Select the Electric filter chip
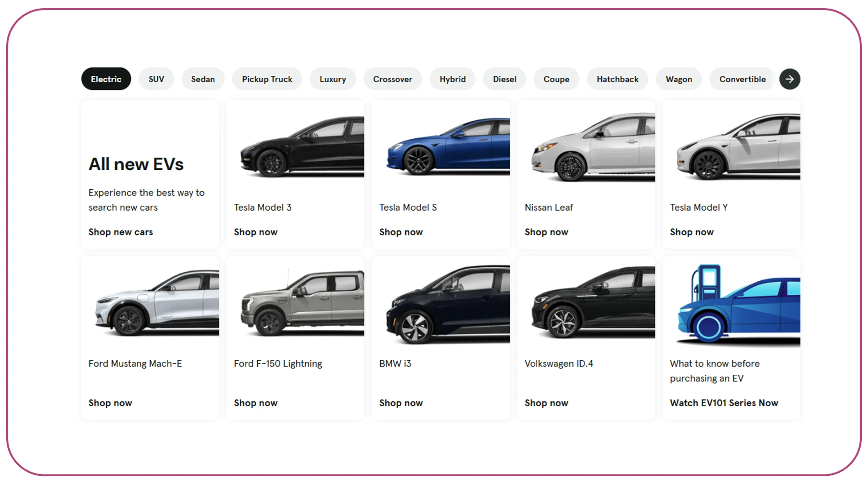Screen dimensions: 868x484 pyautogui.click(x=106, y=79)
